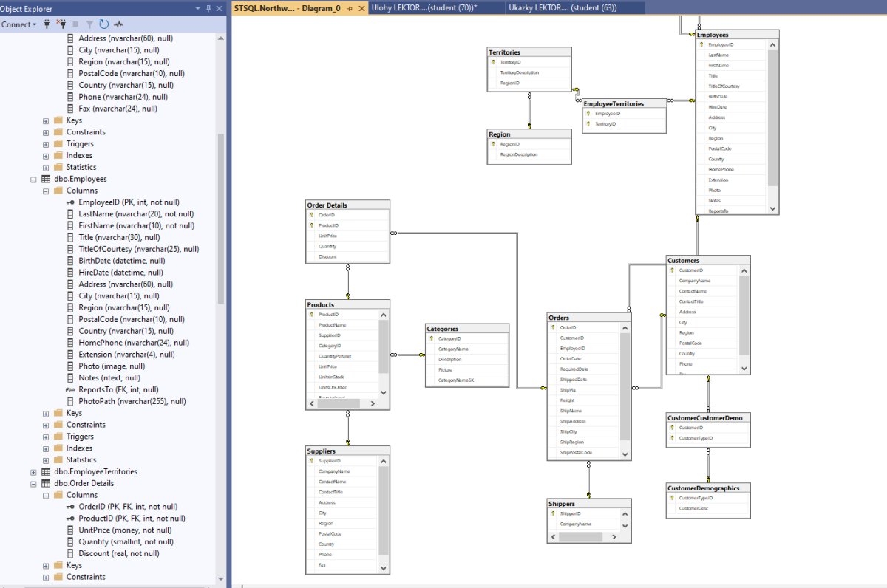
Task: Click the Disconnect plug icon with red X
Action: click(61, 24)
